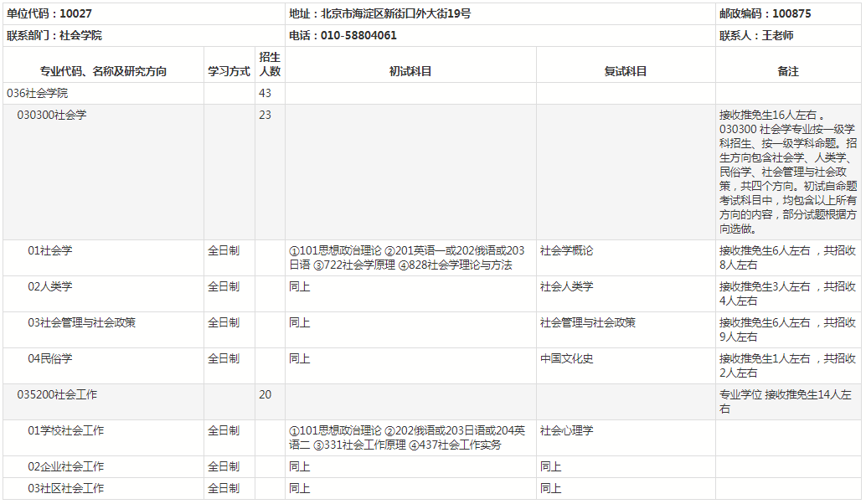Select the 036社会学院 department row
Image resolution: width=866 pixels, height=504 pixels.
38,93
